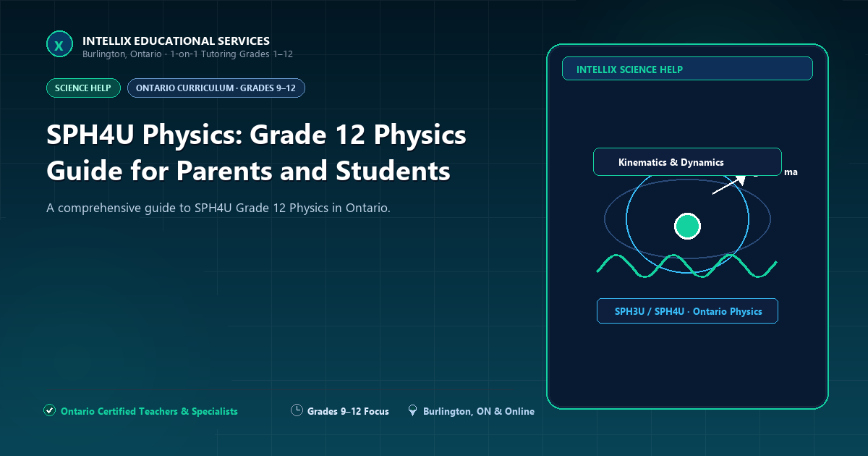868x456 pixels.
Task: Click the location pin icon beside Burlington
Action: coord(412,410)
